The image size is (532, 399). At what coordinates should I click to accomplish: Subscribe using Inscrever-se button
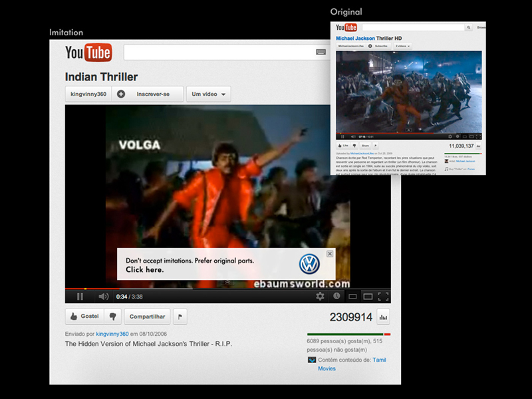click(x=148, y=94)
